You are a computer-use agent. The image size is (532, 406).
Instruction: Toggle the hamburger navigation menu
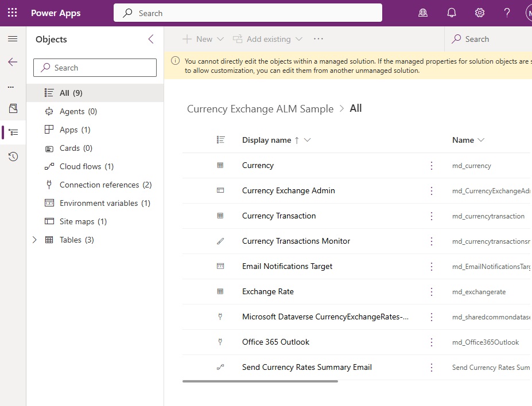[13, 38]
